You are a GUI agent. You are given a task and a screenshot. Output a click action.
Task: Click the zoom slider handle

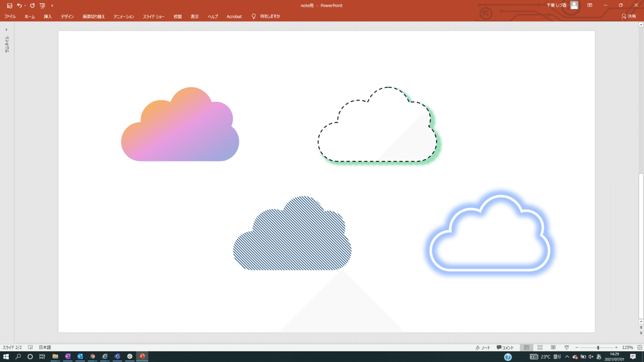click(598, 348)
